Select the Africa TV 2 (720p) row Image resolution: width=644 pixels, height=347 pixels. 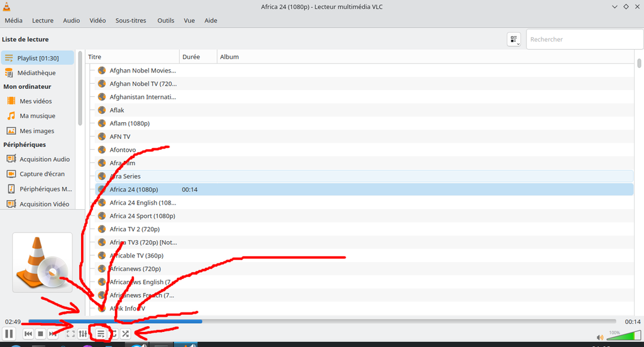tap(364, 229)
